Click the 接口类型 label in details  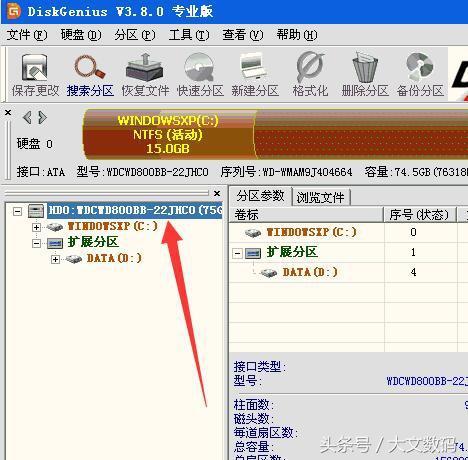pyautogui.click(x=259, y=367)
